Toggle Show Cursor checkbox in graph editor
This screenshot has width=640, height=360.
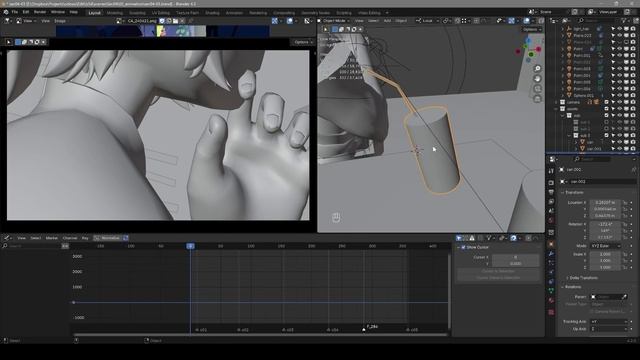coord(463,247)
